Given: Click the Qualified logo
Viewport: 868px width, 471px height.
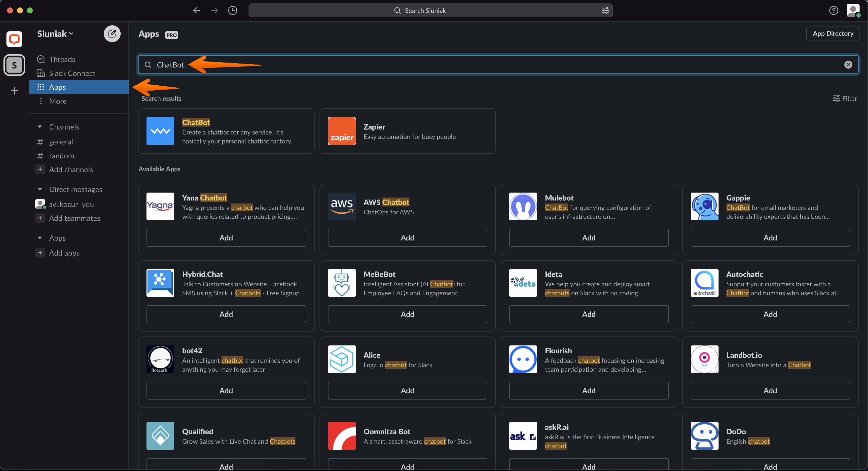Looking at the screenshot, I should 160,436.
